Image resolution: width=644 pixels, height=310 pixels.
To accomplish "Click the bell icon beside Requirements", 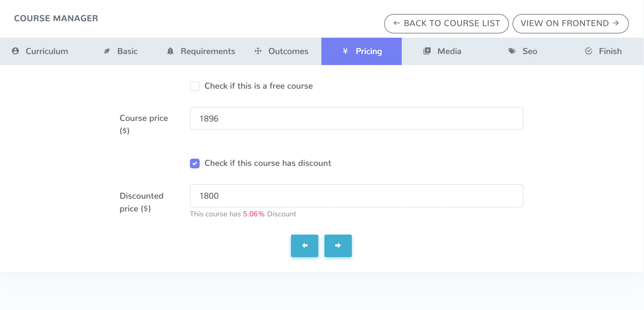I will (170, 51).
